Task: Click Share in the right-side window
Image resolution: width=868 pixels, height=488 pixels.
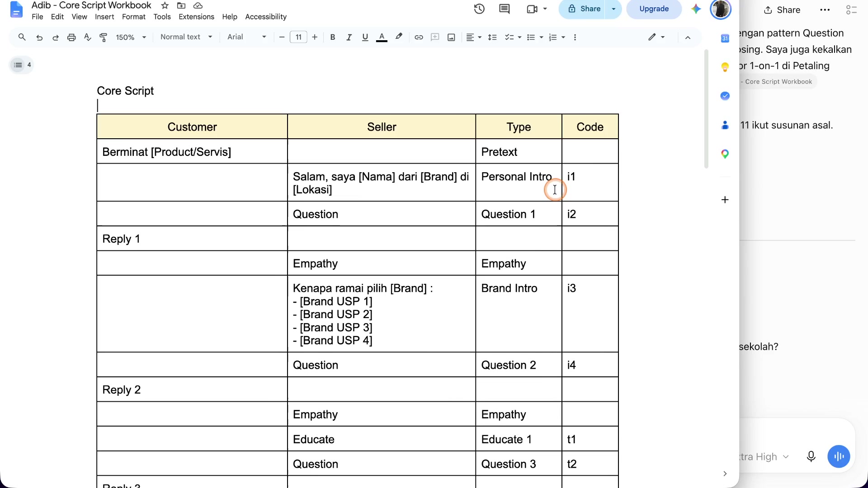Action: pyautogui.click(x=783, y=10)
